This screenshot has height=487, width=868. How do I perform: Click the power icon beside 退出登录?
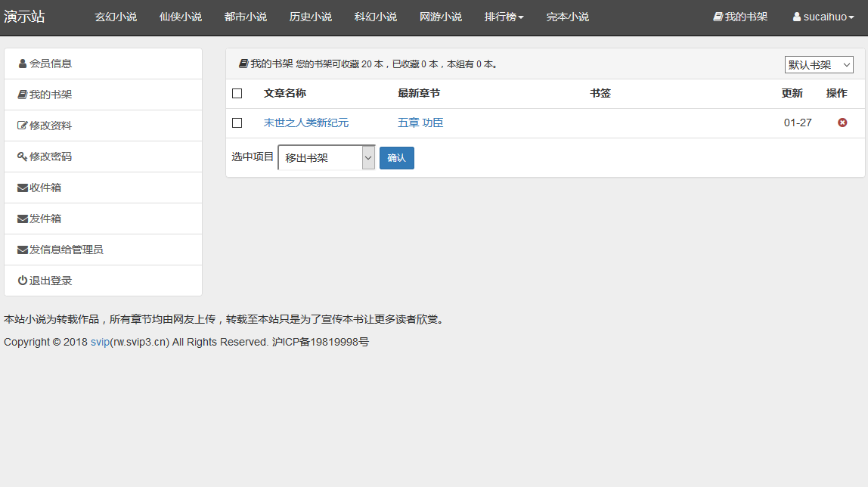[x=23, y=281]
